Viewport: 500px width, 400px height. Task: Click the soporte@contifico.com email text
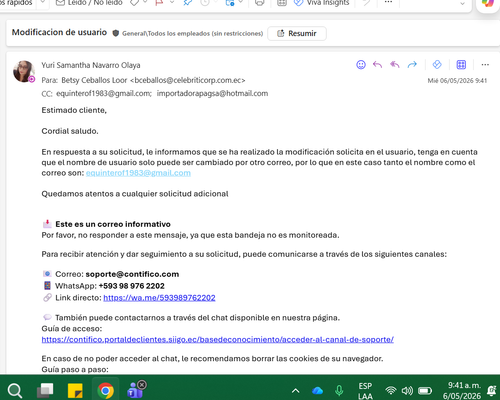(x=132, y=274)
